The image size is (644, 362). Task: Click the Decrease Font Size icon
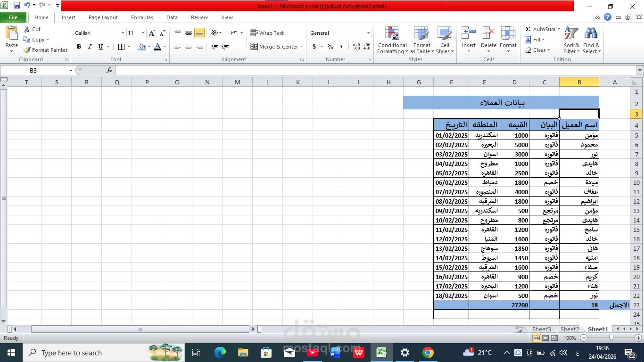(162, 33)
